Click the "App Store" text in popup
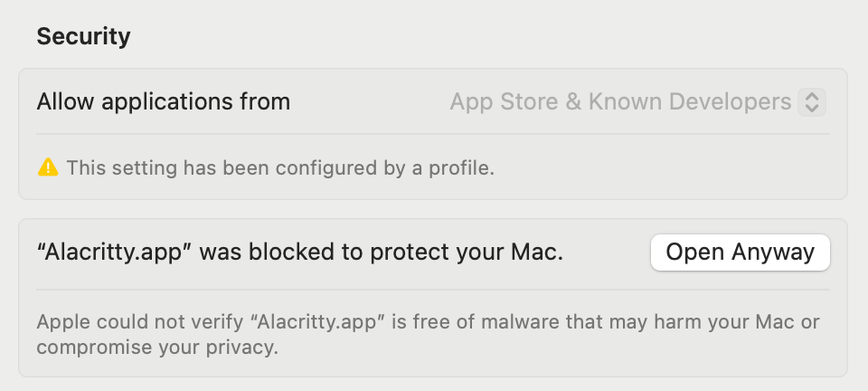Viewport: 868px width, 391px height. tap(504, 101)
